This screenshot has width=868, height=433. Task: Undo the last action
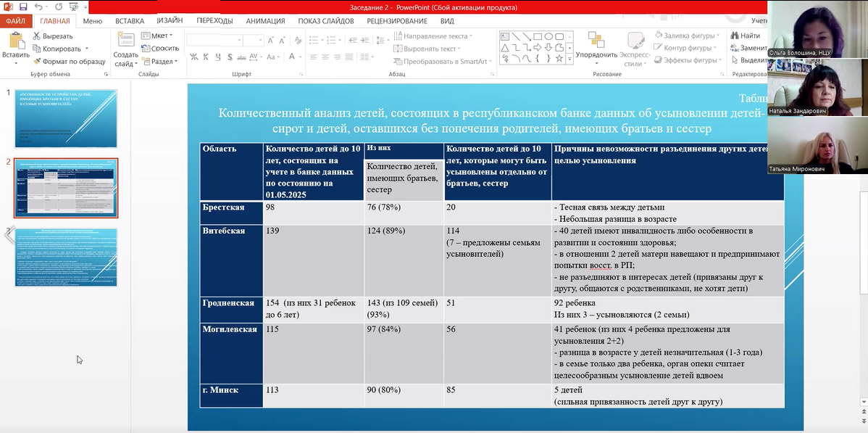tap(38, 7)
